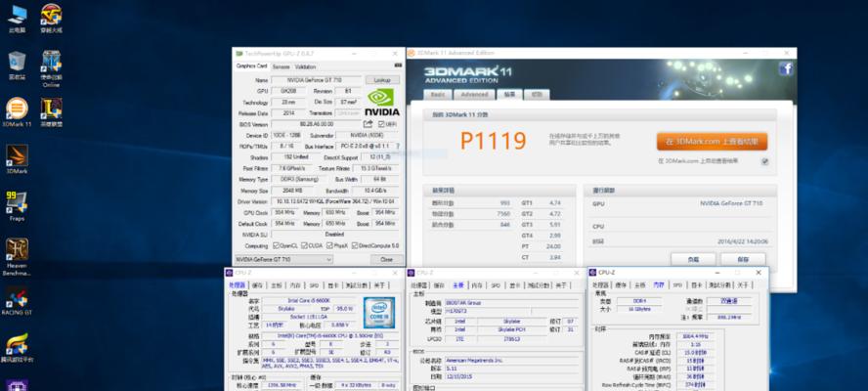Click the title icon of CPU-Z mainboard window
Viewport: 868px width, 391px height.
pyautogui.click(x=412, y=273)
